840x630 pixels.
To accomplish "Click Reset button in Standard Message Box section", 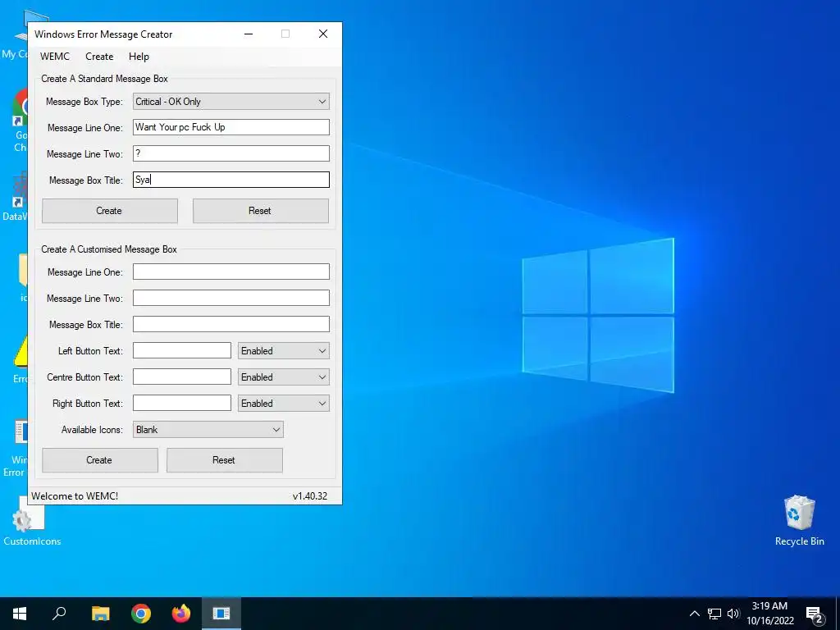I will coord(260,211).
